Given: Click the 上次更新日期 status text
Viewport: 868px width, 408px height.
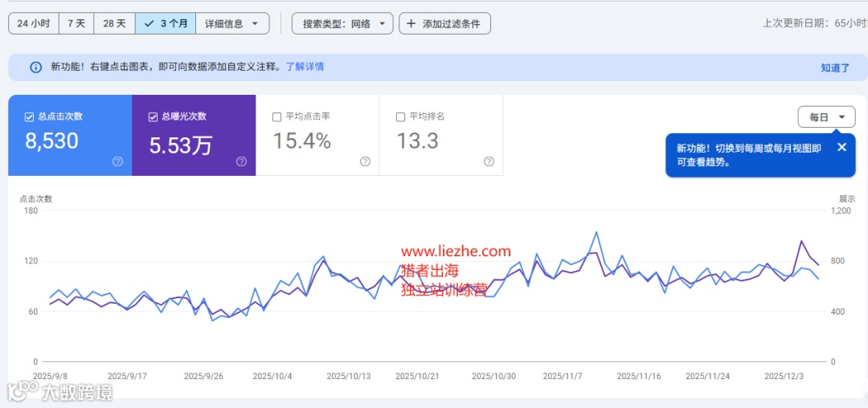Looking at the screenshot, I should point(815,23).
